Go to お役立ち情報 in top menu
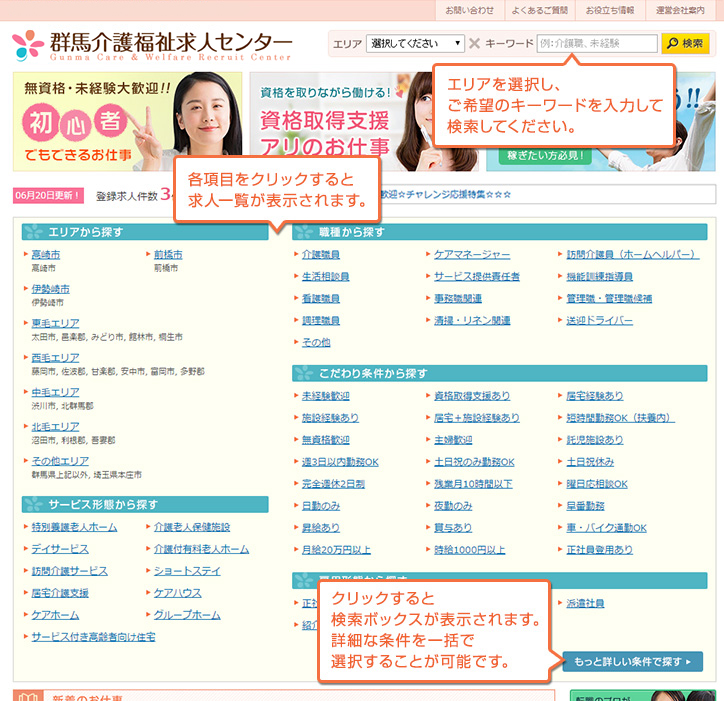Image resolution: width=724 pixels, height=701 pixels. [x=610, y=10]
